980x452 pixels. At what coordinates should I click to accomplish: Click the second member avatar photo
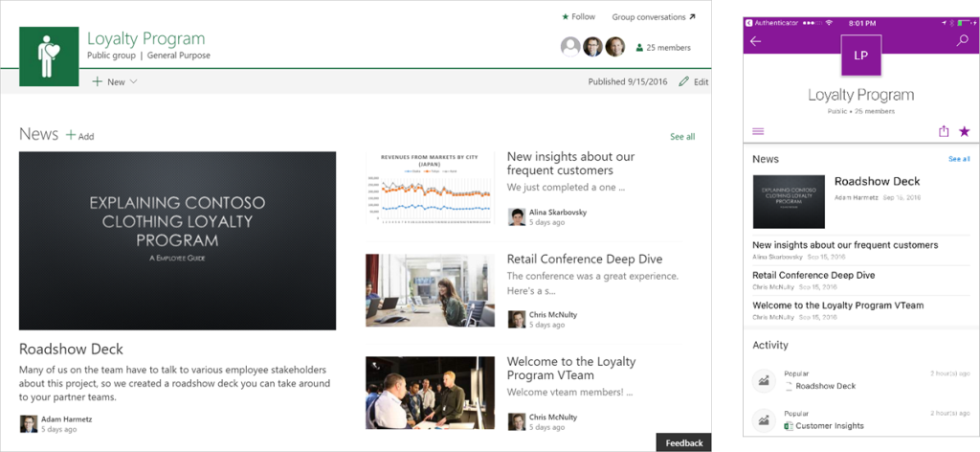tap(592, 47)
